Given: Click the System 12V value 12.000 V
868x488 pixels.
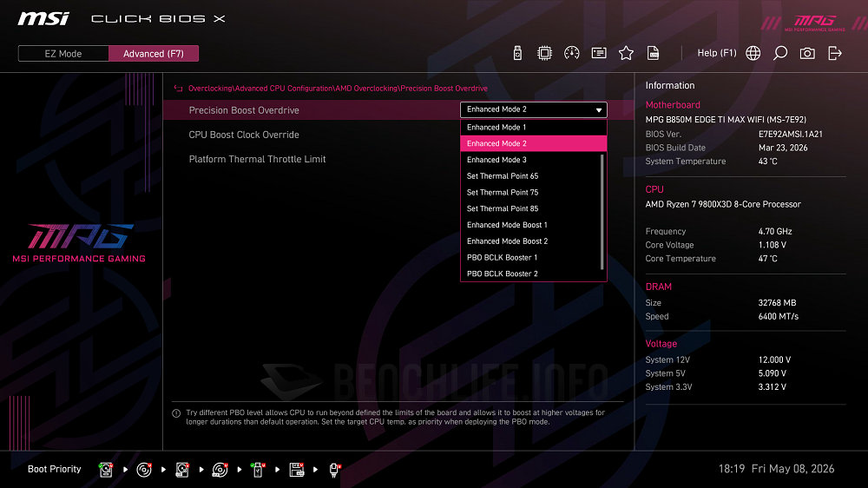Looking at the screenshot, I should (x=774, y=360).
